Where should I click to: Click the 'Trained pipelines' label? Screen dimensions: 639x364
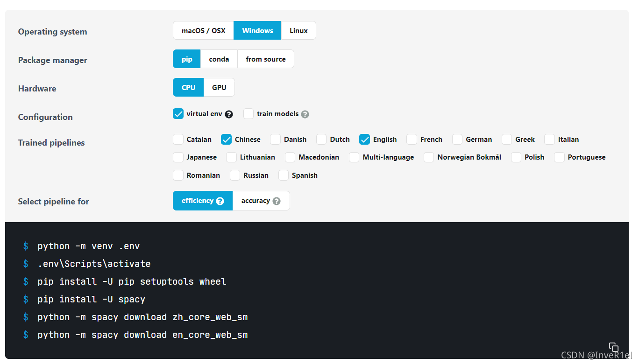click(x=51, y=143)
